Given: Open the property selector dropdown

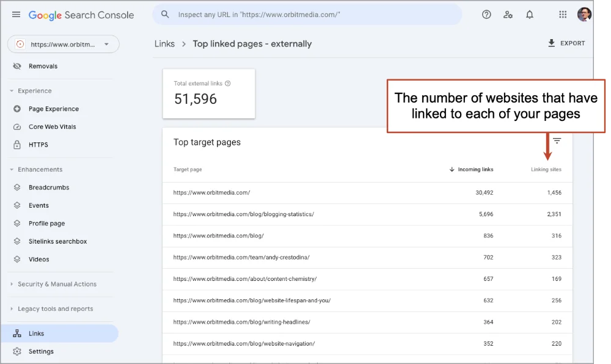Looking at the screenshot, I should 63,45.
